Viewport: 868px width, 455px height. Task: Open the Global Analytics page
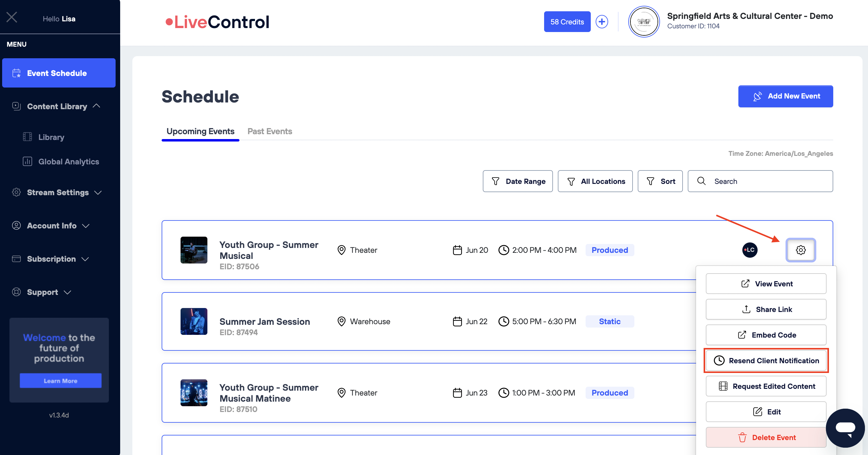tap(68, 161)
